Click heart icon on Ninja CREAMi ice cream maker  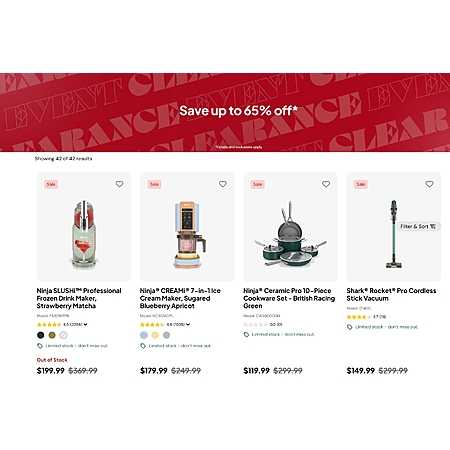click(x=223, y=184)
